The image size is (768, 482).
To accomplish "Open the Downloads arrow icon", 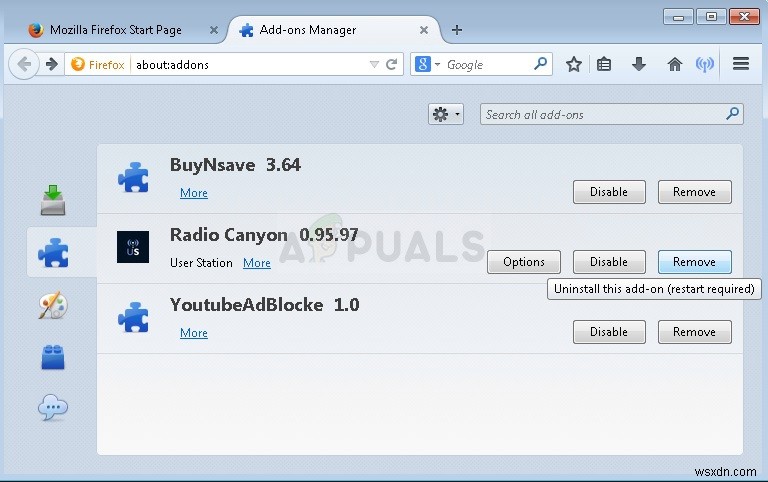I will [x=639, y=64].
